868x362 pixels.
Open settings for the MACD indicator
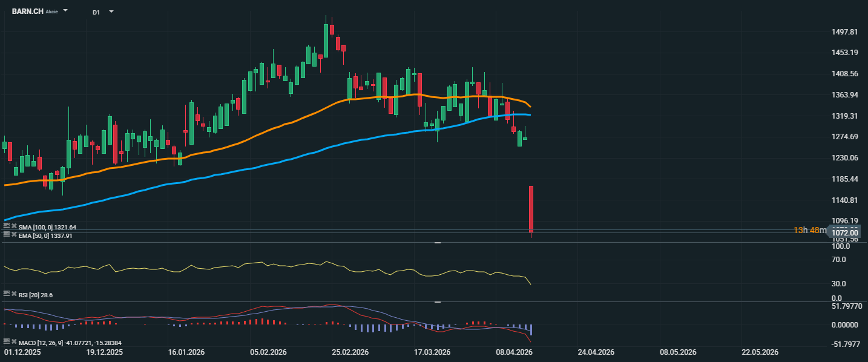pos(7,342)
